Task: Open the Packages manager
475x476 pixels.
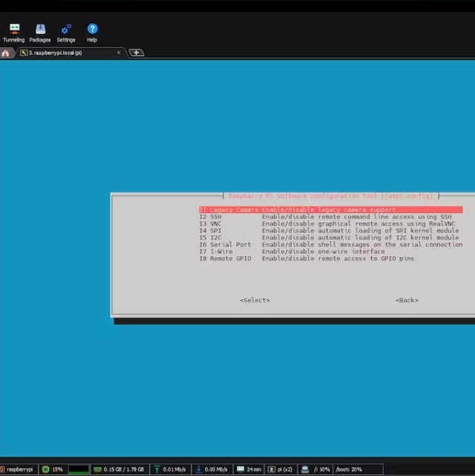Action: click(40, 33)
